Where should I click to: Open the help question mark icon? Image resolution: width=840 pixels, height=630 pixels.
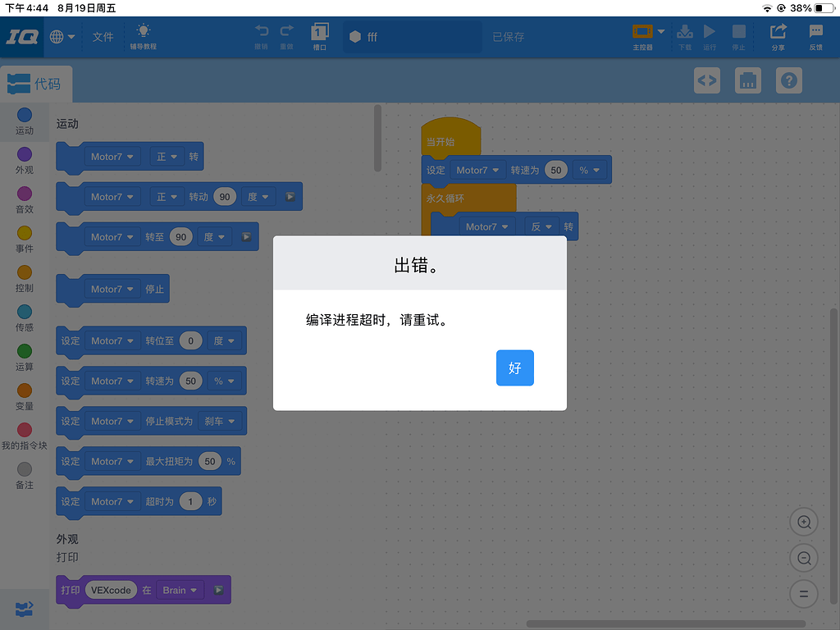[x=788, y=80]
